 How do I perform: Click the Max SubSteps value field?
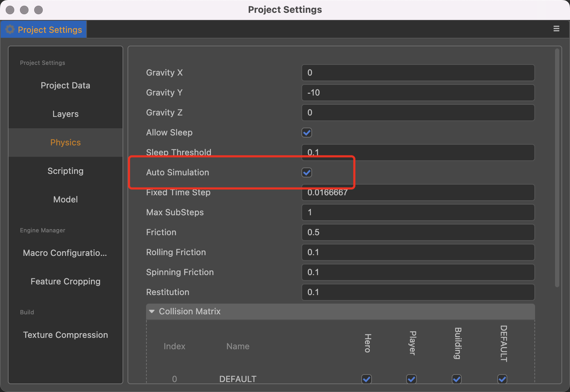click(x=418, y=212)
